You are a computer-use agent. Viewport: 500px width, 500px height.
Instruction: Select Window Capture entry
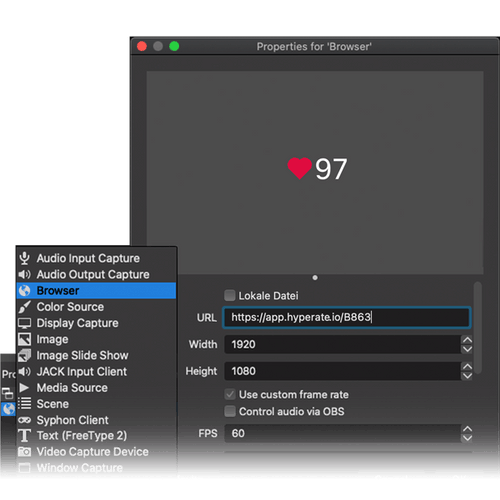[96, 468]
